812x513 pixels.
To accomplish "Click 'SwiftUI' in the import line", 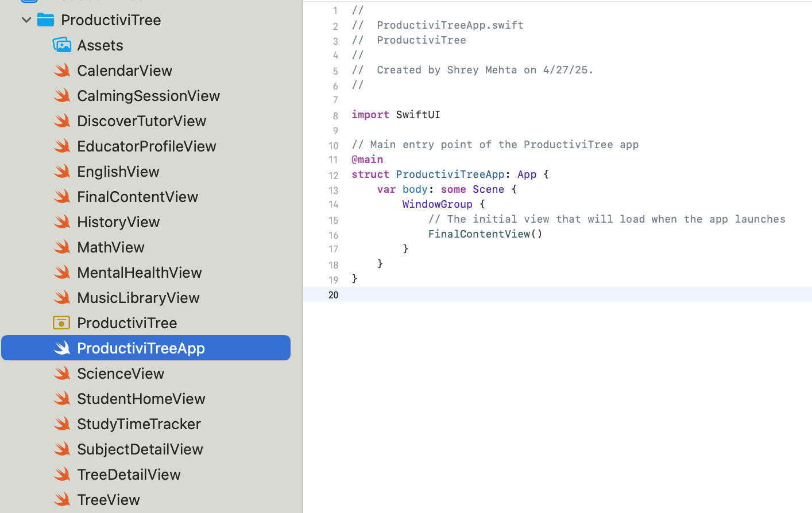I will pos(418,114).
